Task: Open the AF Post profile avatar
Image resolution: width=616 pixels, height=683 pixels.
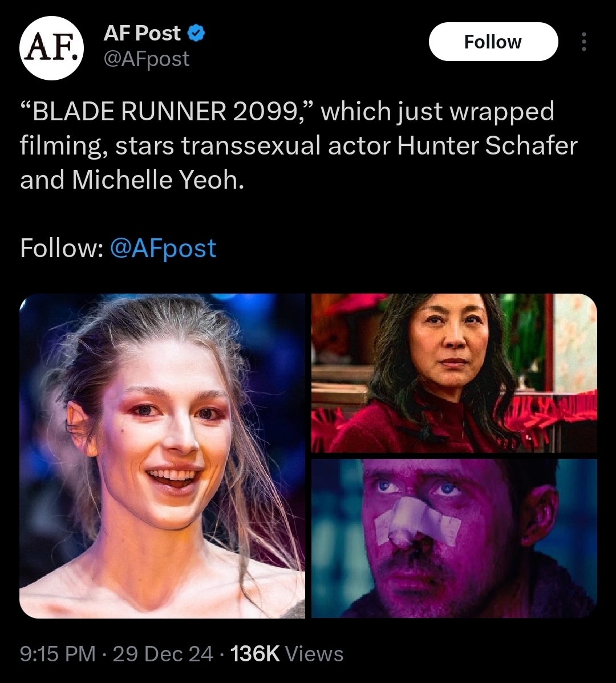Action: pyautogui.click(x=51, y=48)
